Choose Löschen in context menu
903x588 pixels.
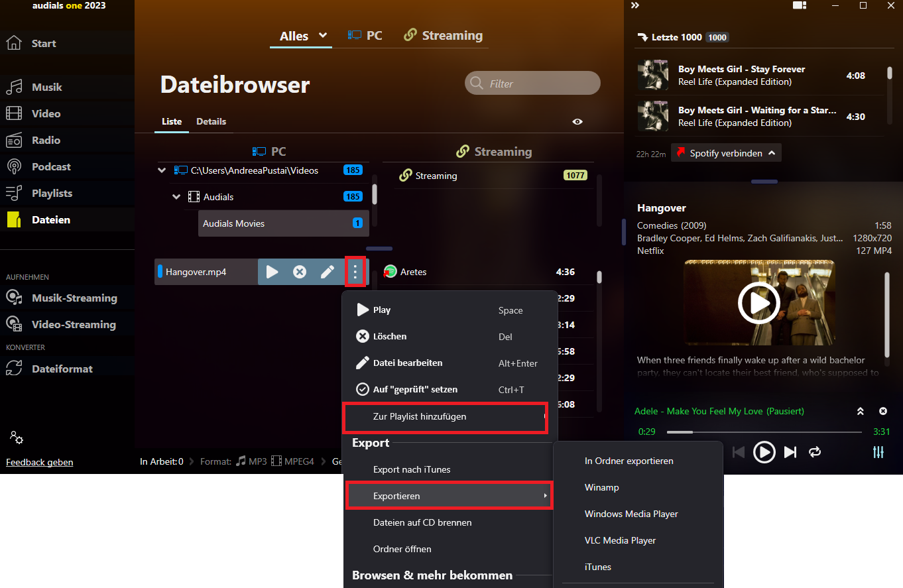pos(450,337)
